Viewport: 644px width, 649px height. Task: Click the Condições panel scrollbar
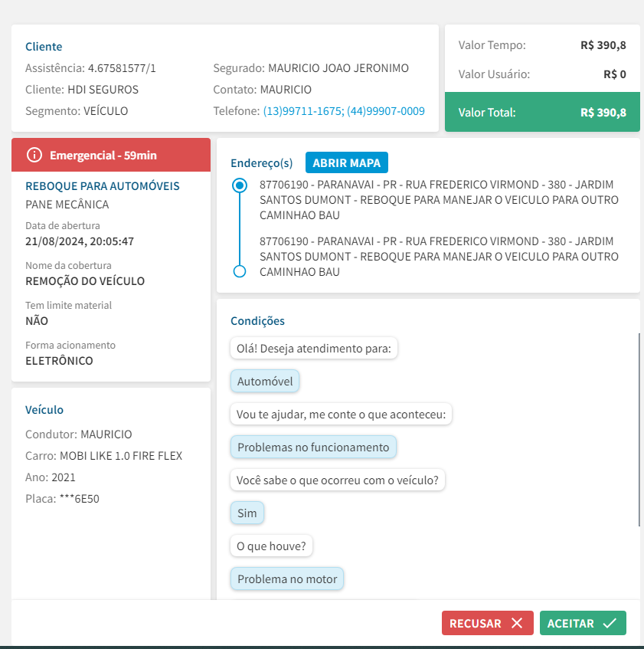[639, 429]
